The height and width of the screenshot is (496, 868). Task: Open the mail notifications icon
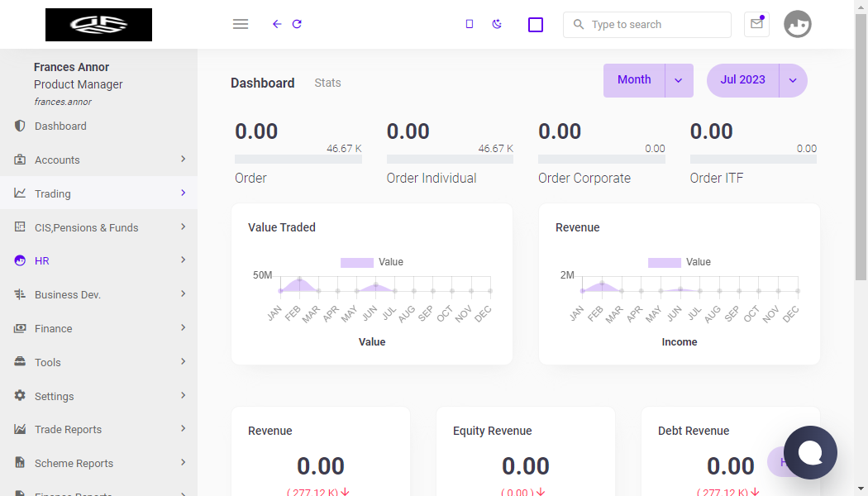point(756,24)
